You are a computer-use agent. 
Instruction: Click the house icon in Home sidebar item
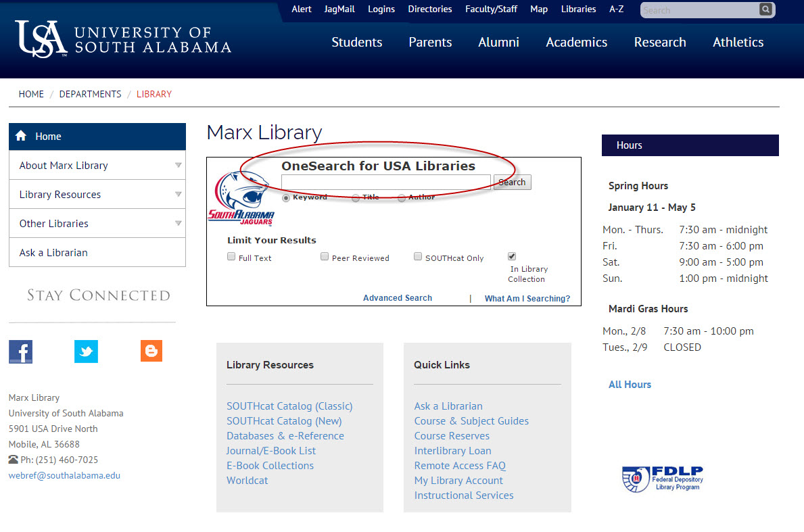(21, 136)
